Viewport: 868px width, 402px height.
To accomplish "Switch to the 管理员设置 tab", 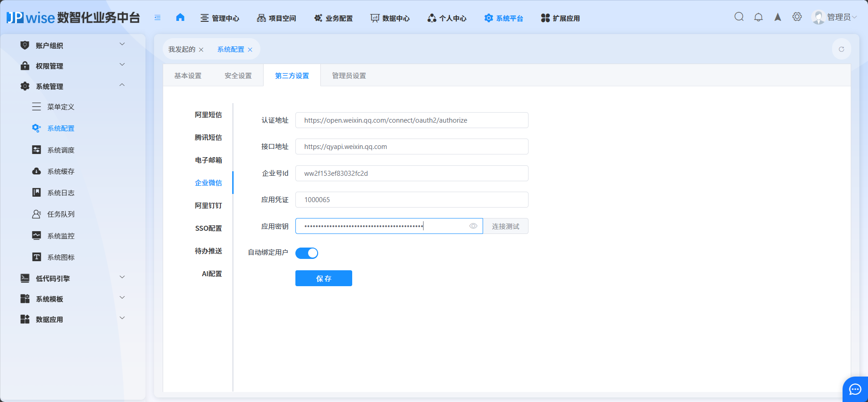I will pos(349,75).
